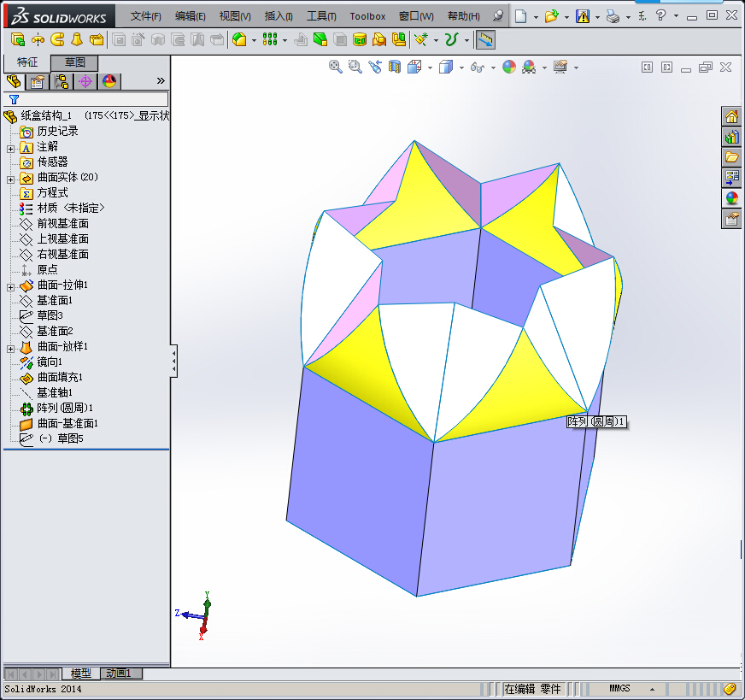Open the SolidWorks Resources home icon

[x=731, y=117]
